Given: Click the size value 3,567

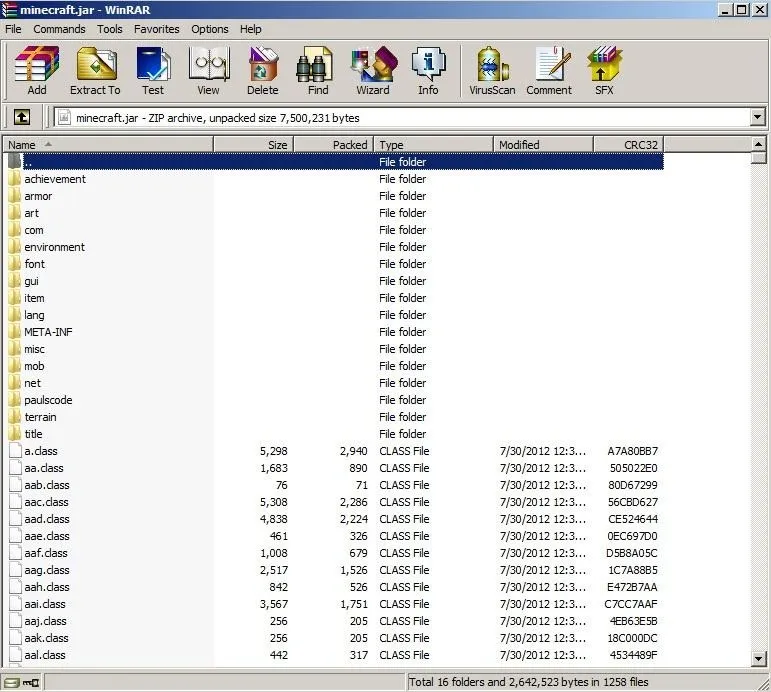Looking at the screenshot, I should tap(274, 604).
